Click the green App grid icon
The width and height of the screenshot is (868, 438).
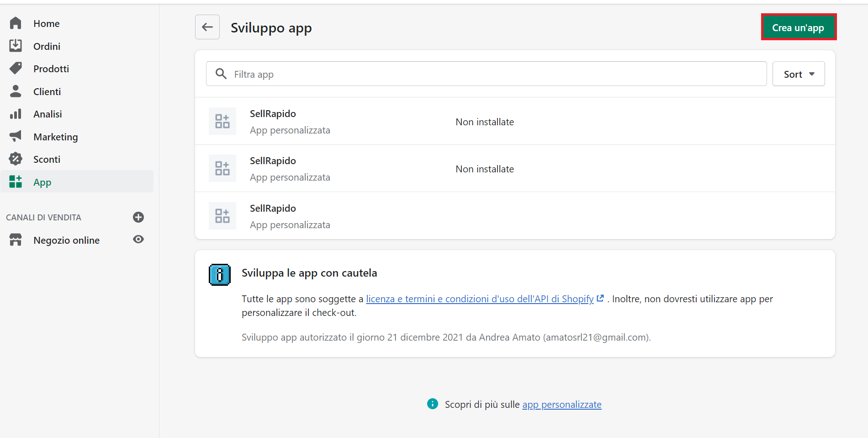click(x=16, y=182)
